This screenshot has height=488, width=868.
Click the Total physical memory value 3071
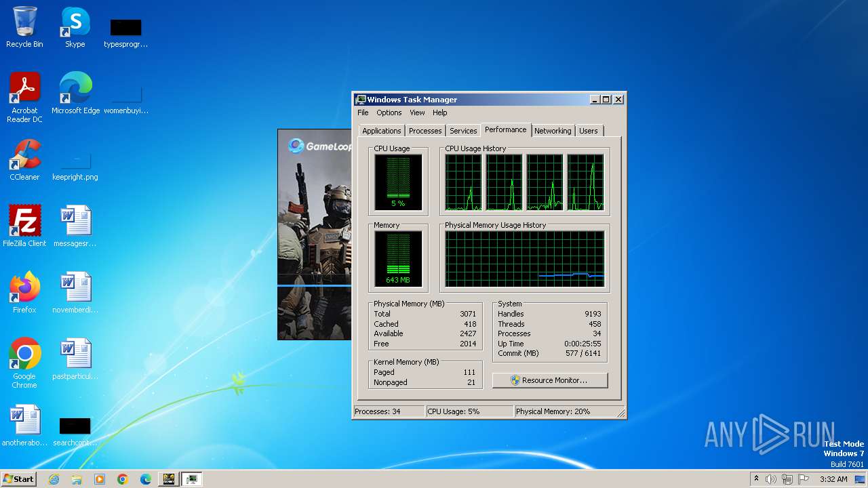coord(468,314)
